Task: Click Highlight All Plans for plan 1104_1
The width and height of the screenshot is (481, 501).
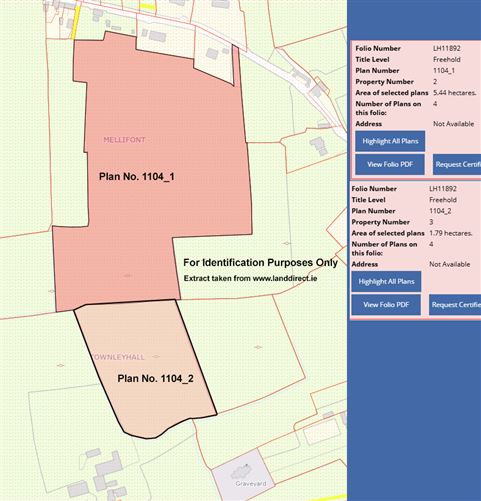Action: point(390,141)
